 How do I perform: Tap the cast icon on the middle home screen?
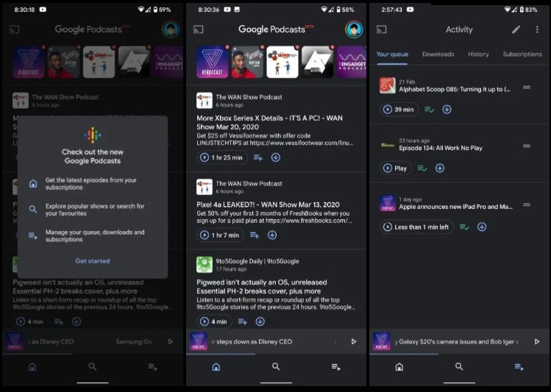(198, 29)
